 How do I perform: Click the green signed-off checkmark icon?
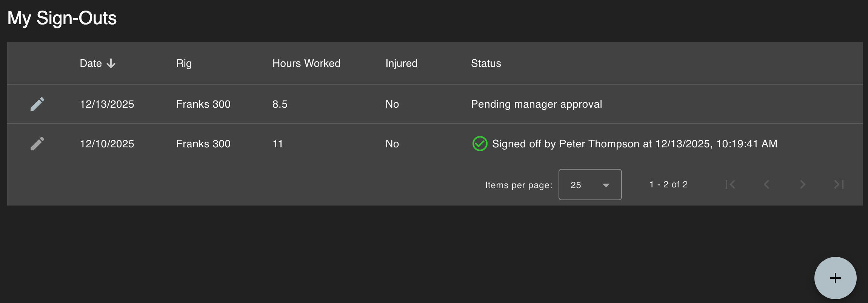coord(480,144)
